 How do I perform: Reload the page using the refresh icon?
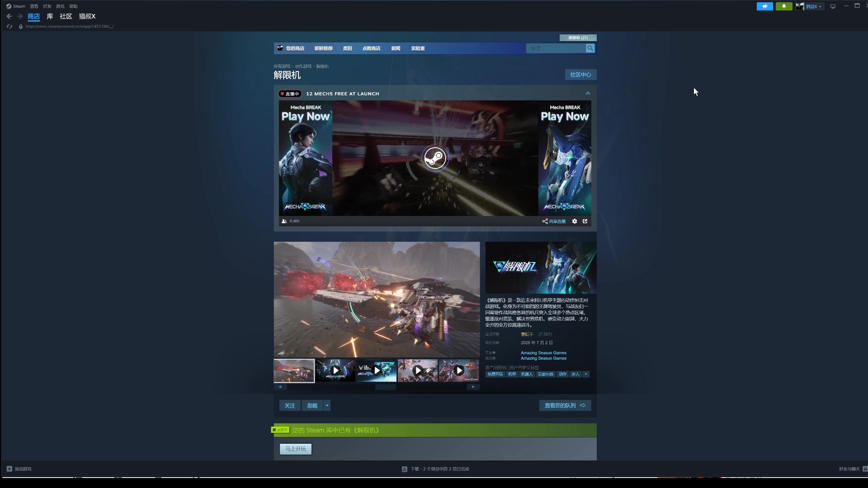[x=9, y=26]
